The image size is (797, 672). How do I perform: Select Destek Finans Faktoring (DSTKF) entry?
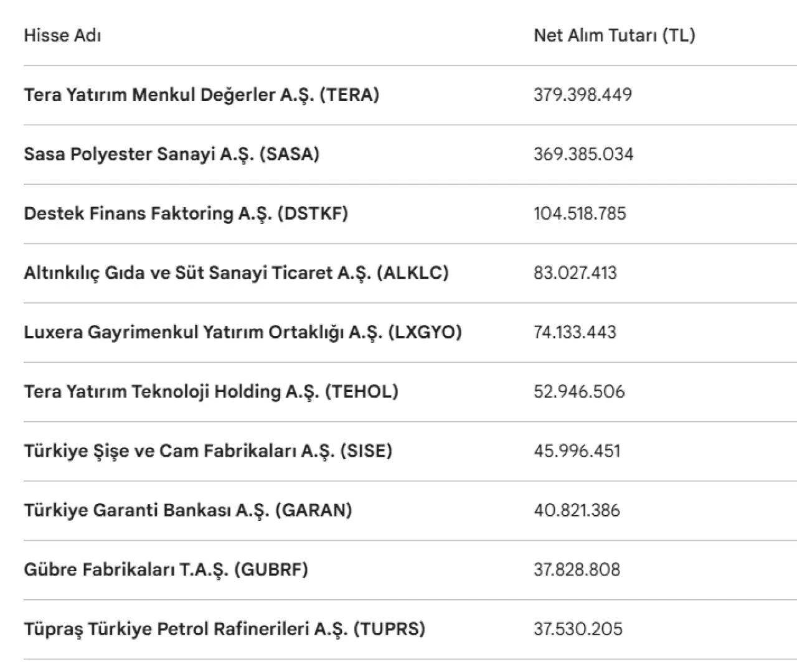click(x=186, y=213)
